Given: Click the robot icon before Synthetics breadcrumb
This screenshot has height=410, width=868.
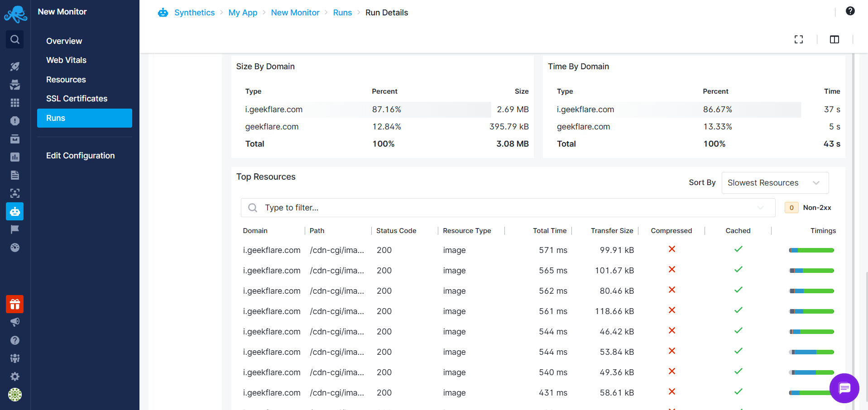Looking at the screenshot, I should click(163, 13).
